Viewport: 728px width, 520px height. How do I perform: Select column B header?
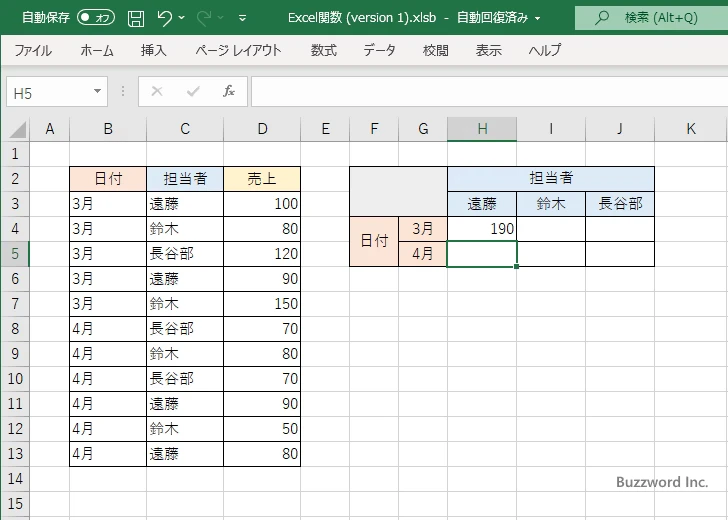108,129
